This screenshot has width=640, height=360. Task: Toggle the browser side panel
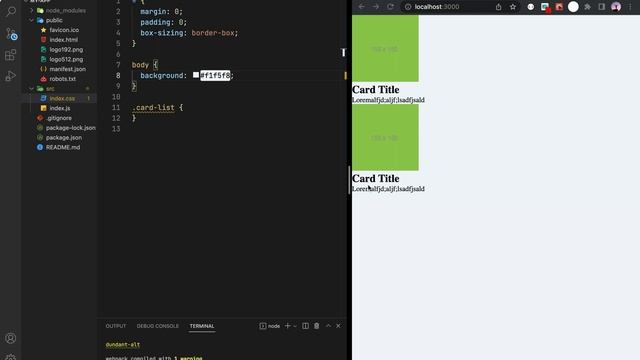coord(602,7)
